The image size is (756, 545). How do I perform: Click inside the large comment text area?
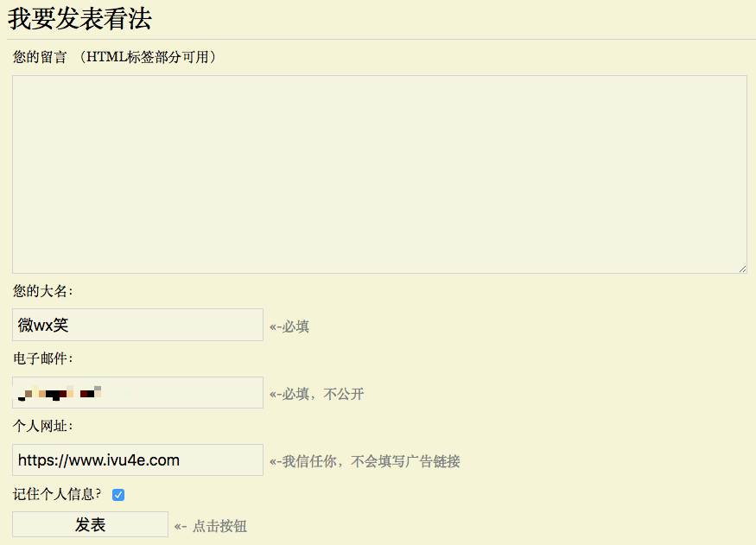(378, 174)
